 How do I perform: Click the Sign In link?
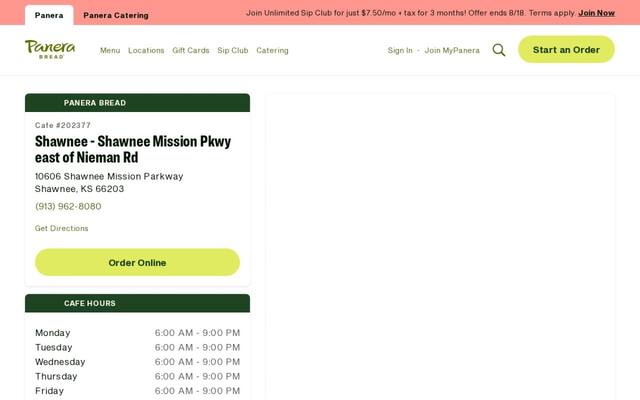click(x=400, y=50)
